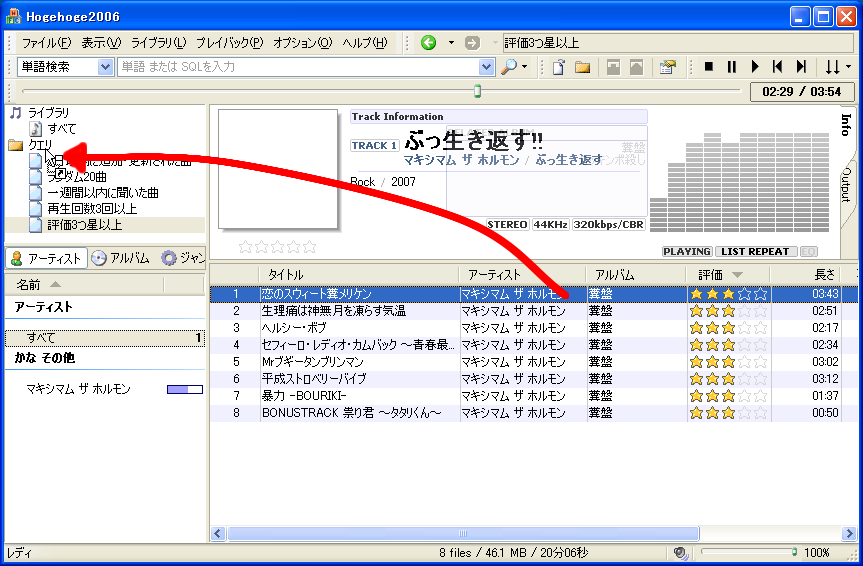Sort by the タイトル column header
This screenshot has height=566, width=863.
pyautogui.click(x=358, y=274)
